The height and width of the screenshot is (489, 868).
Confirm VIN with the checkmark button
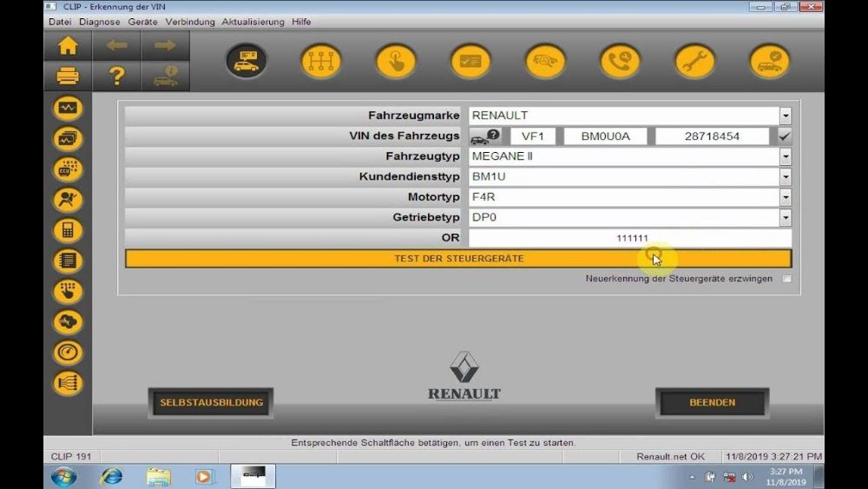pyautogui.click(x=784, y=136)
